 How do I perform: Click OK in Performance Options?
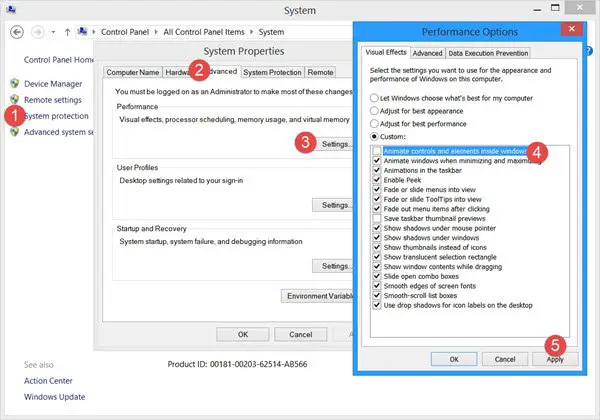(454, 359)
